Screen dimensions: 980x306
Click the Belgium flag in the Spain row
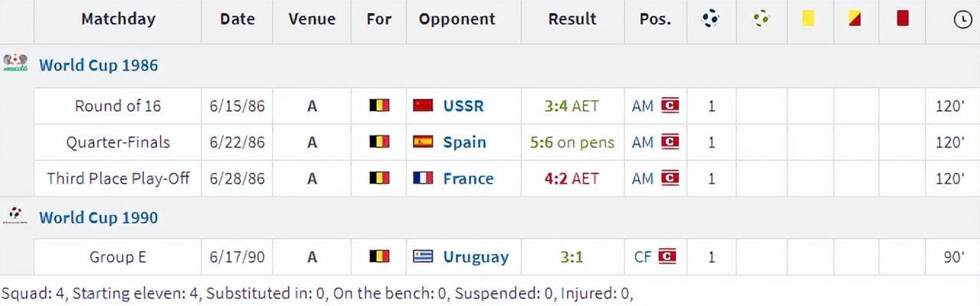click(x=380, y=142)
